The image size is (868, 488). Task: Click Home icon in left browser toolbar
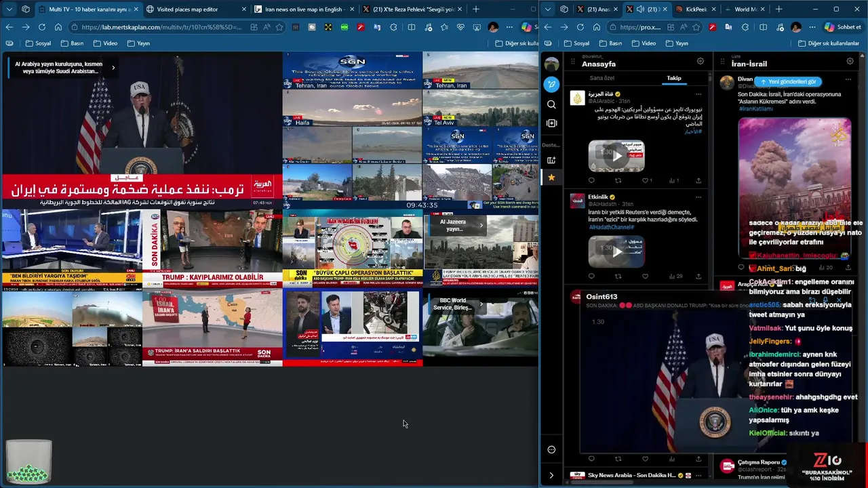[58, 27]
